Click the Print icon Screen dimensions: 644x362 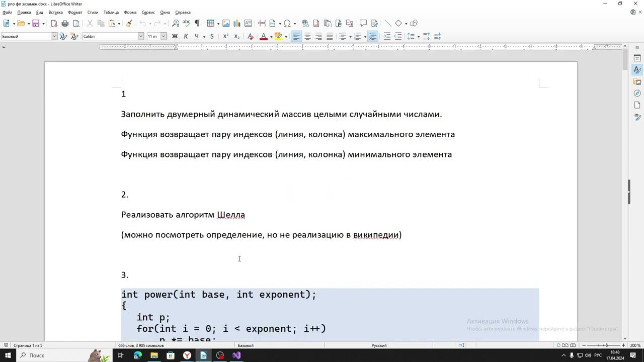tap(65, 23)
